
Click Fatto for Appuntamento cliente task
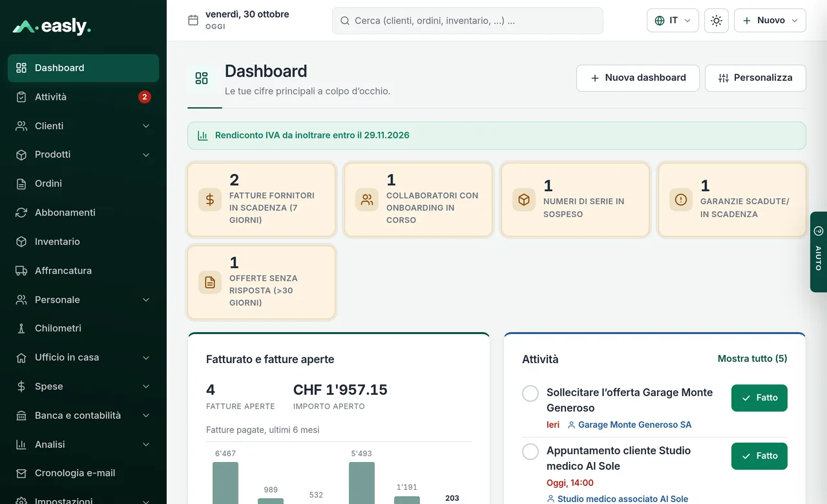click(759, 456)
